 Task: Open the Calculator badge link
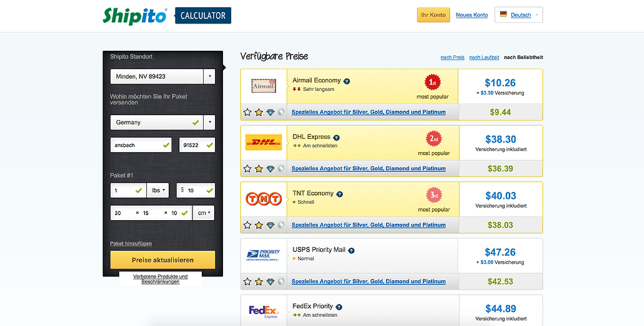coord(203,16)
